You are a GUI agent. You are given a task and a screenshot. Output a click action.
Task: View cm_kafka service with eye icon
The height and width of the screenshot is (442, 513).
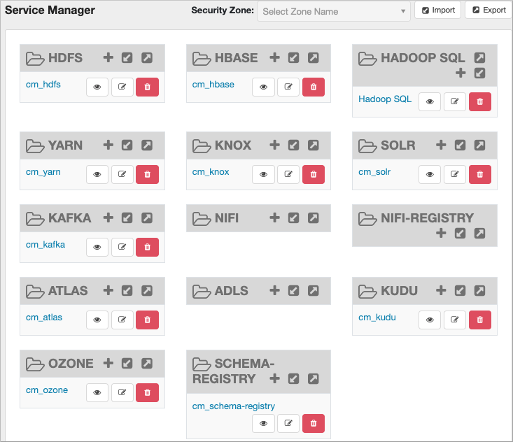tap(97, 247)
